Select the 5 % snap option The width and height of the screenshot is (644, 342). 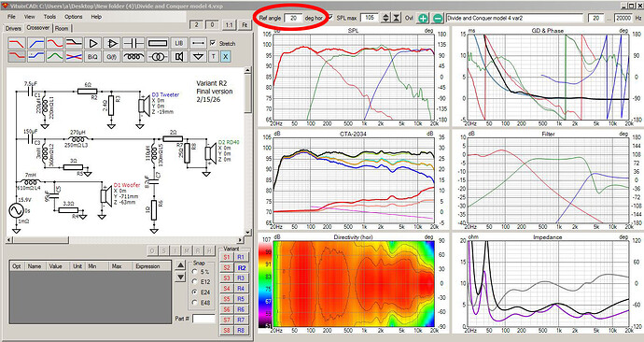195,272
